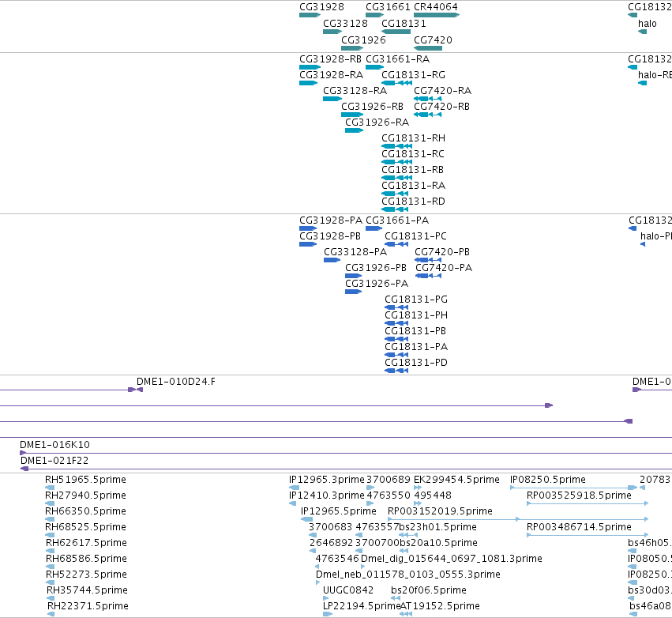Select protein CG18131-PH
This screenshot has width=672, height=618.
(396, 323)
